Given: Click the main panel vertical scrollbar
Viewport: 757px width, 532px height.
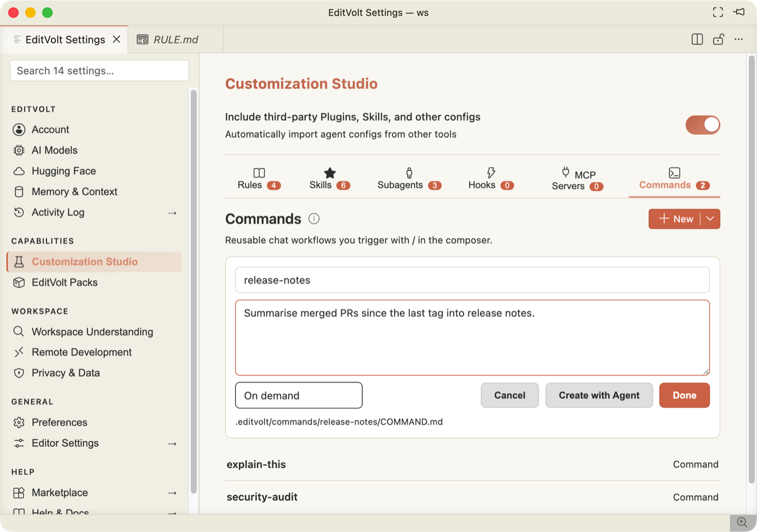Looking at the screenshot, I should click(x=752, y=270).
